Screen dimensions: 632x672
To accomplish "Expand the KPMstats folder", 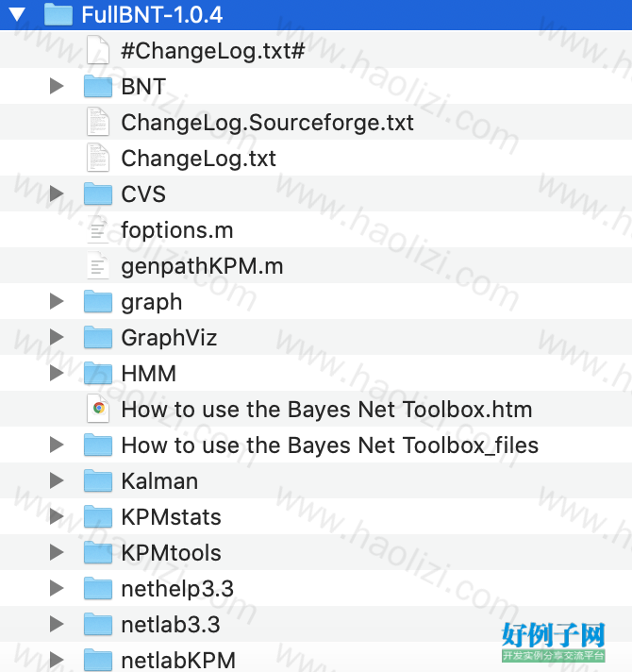I will click(57, 516).
